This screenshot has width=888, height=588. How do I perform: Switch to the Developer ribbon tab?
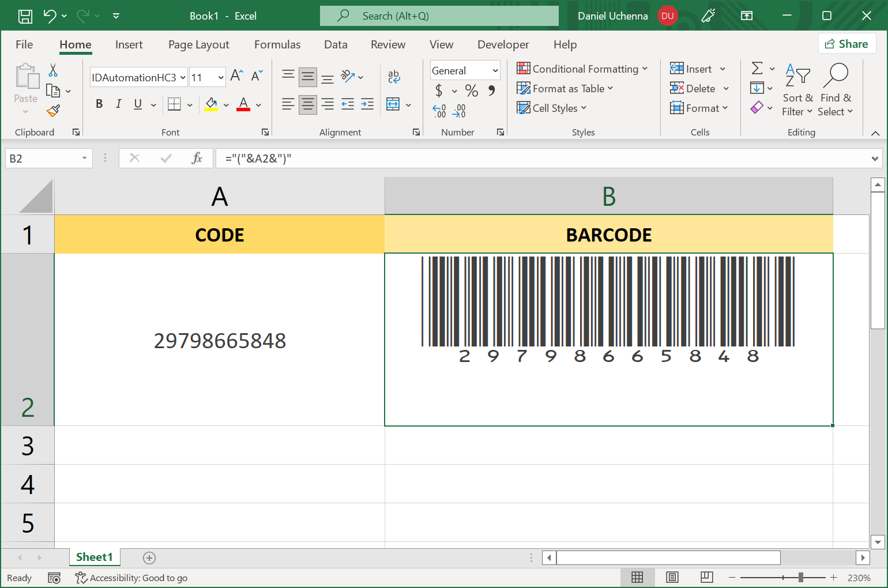(503, 44)
